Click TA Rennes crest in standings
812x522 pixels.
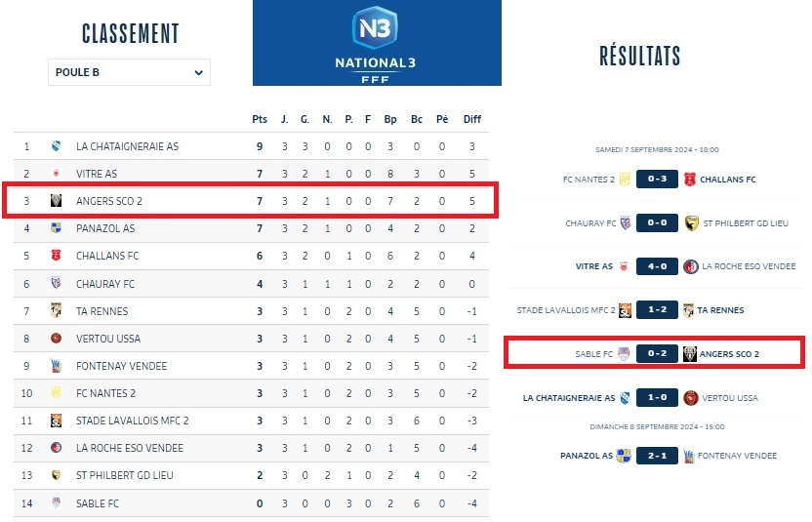[57, 311]
